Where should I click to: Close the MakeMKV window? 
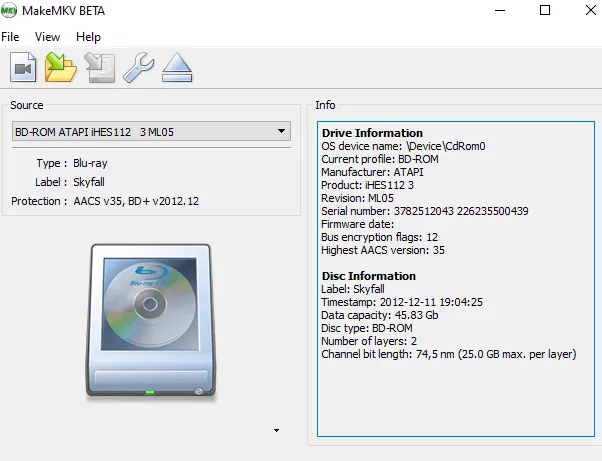pos(591,10)
